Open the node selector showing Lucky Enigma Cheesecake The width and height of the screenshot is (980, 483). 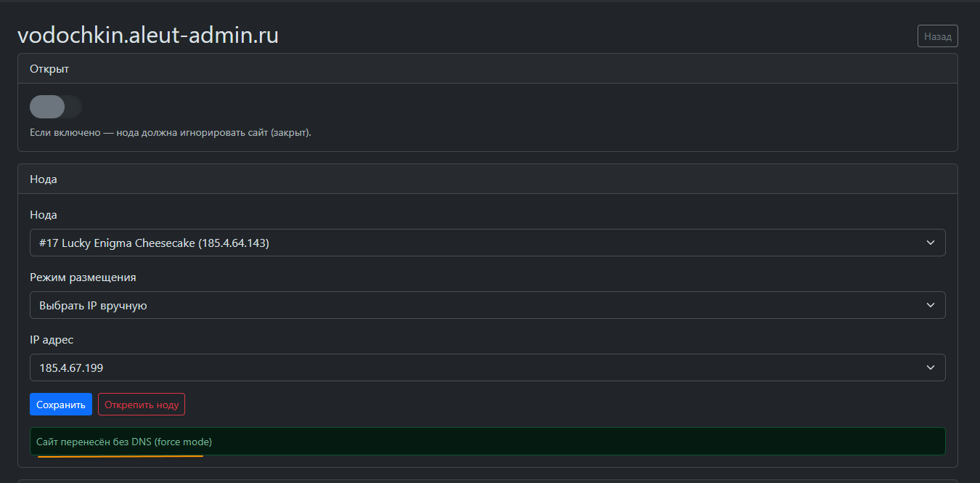tap(479, 243)
